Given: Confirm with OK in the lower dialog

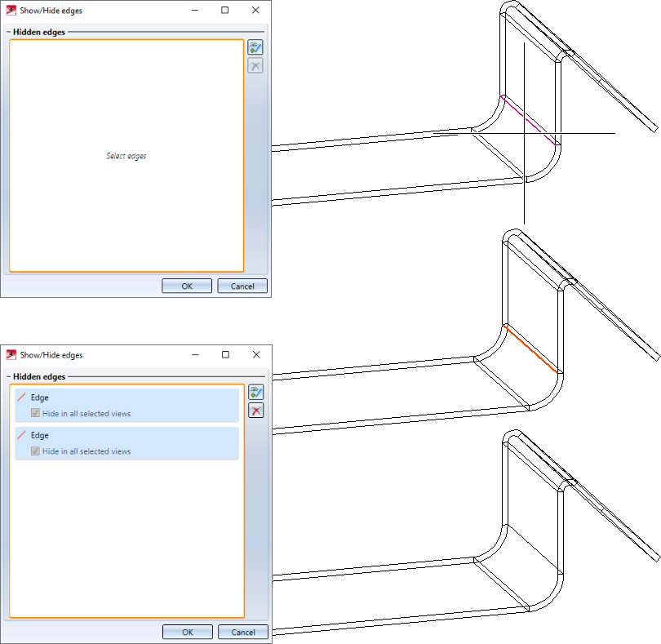Looking at the screenshot, I should pyautogui.click(x=187, y=632).
